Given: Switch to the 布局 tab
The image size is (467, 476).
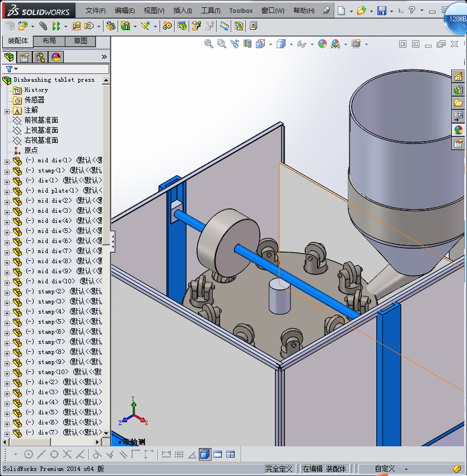Looking at the screenshot, I should (x=49, y=41).
